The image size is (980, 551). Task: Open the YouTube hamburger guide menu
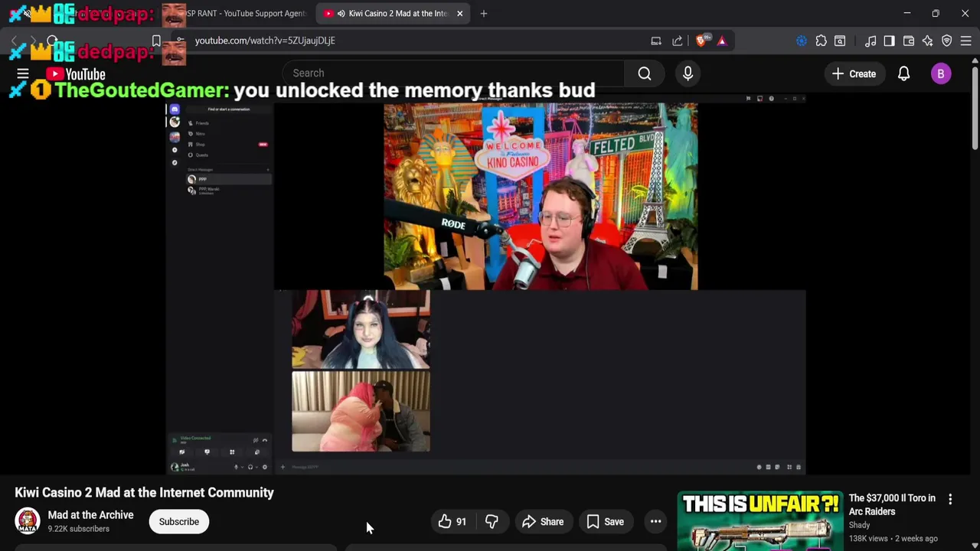click(23, 74)
